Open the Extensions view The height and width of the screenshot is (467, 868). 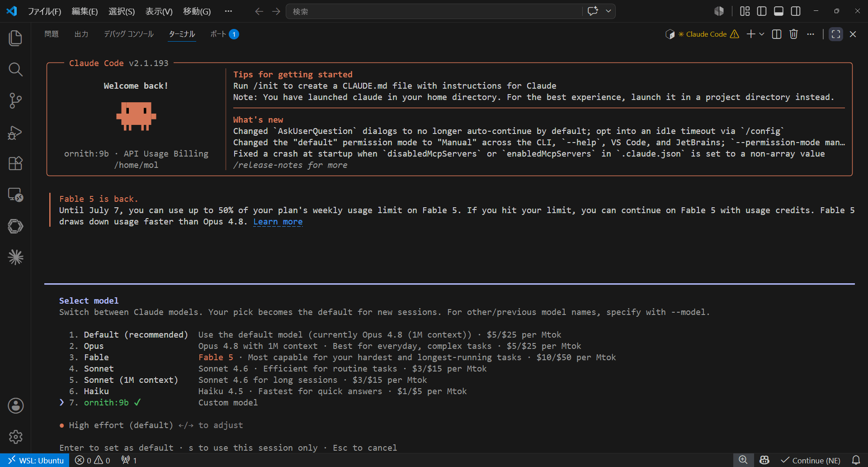point(15,163)
